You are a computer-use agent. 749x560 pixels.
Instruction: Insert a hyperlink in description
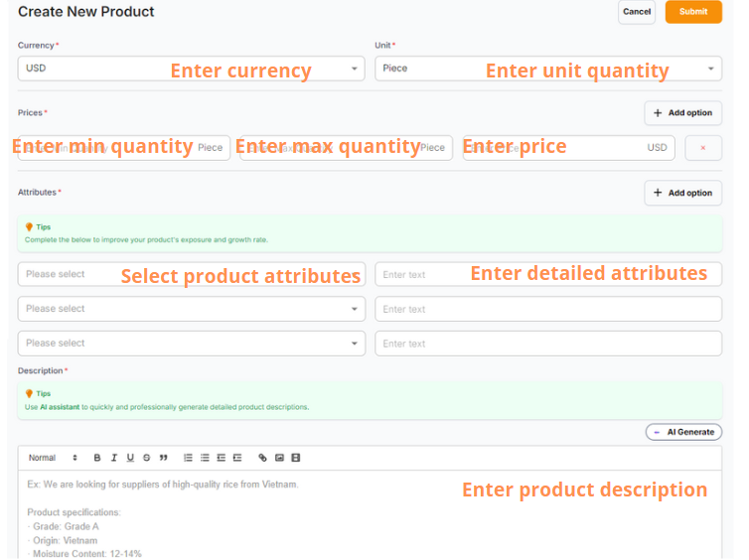click(x=262, y=458)
